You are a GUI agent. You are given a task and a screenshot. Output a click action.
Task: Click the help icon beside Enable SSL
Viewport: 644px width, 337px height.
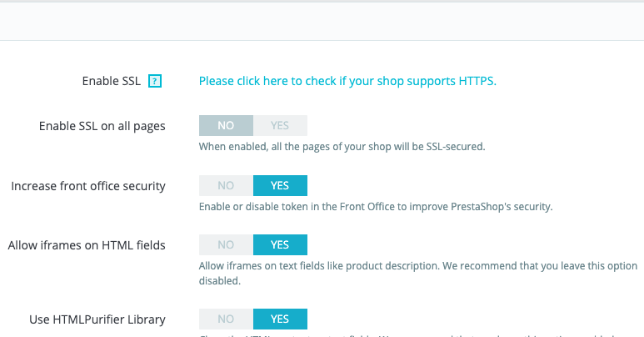coord(154,81)
